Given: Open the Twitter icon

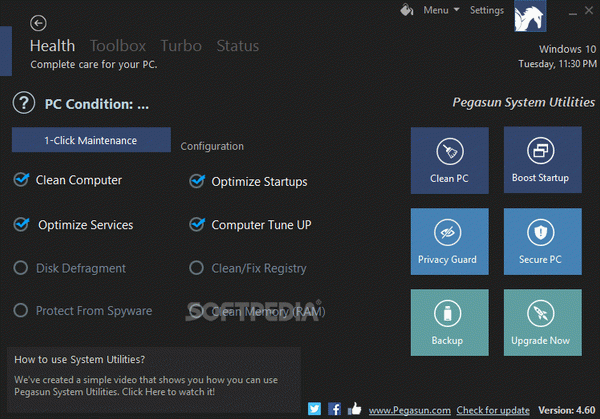Looking at the screenshot, I should pos(315,409).
